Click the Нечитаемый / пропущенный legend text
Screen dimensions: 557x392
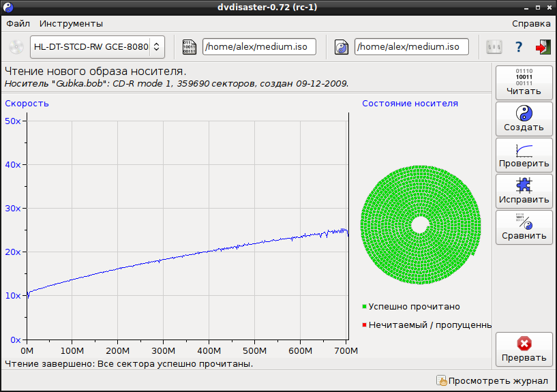pos(430,325)
